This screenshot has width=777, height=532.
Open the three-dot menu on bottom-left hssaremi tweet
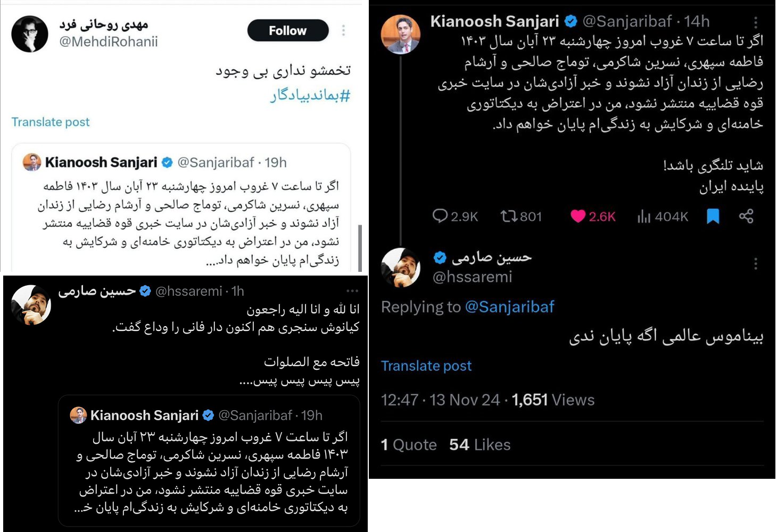352,291
